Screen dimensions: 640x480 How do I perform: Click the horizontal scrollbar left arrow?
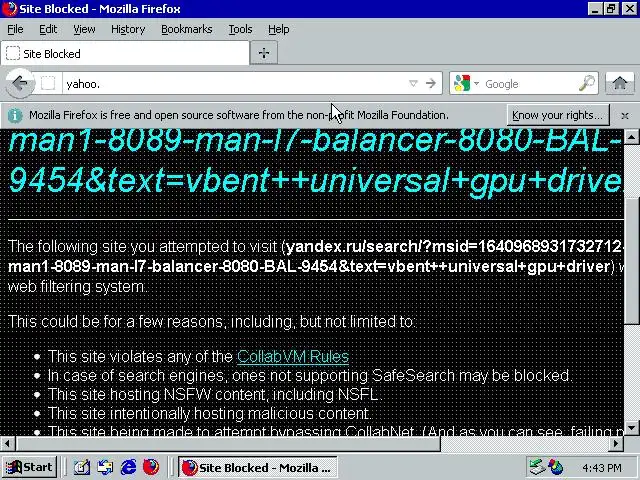click(x=7, y=443)
